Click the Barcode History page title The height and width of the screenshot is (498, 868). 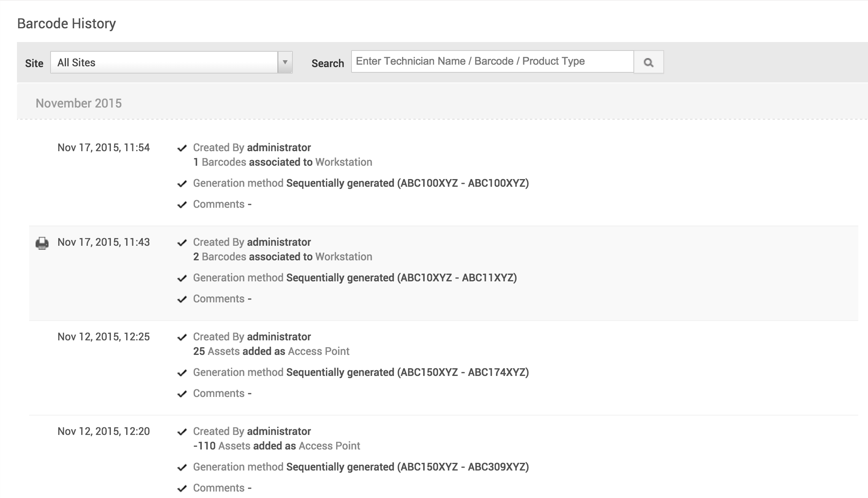(x=66, y=23)
